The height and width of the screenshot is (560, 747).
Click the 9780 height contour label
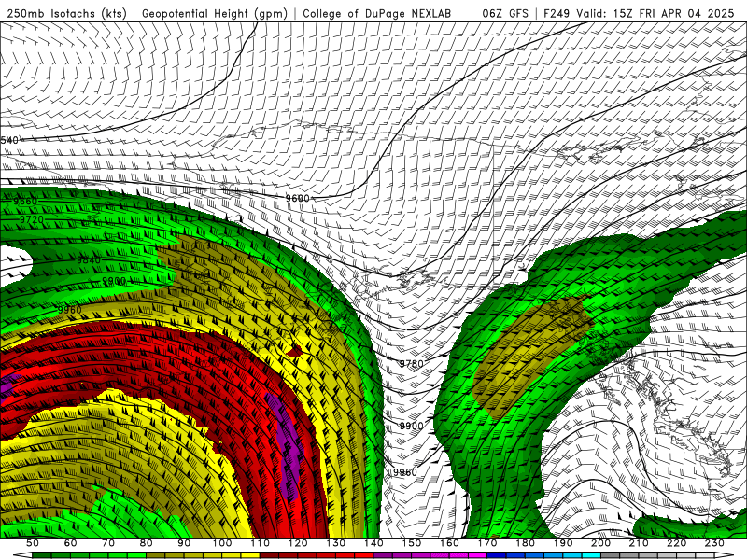coord(411,364)
